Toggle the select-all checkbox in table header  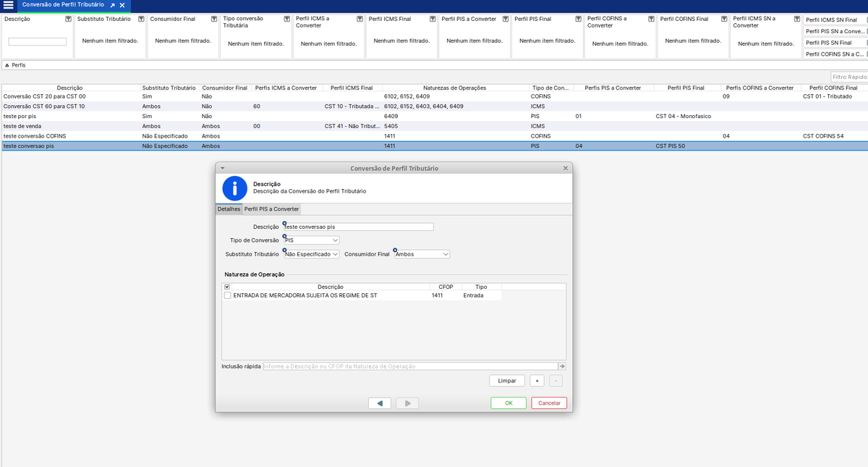[227, 287]
